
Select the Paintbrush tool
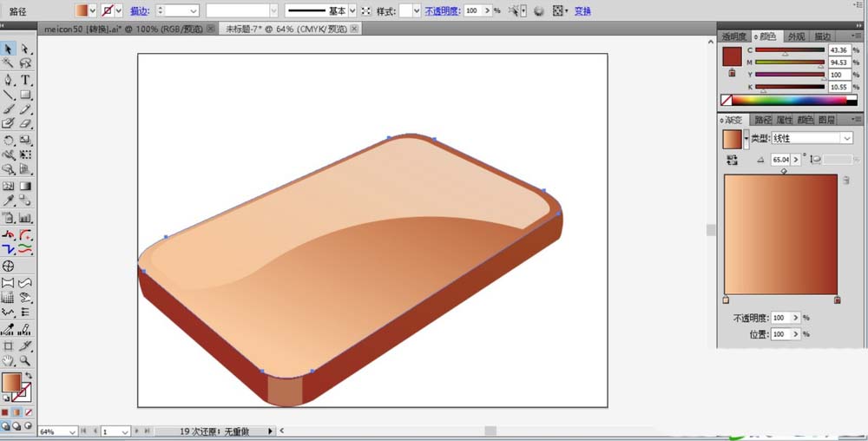9,109
